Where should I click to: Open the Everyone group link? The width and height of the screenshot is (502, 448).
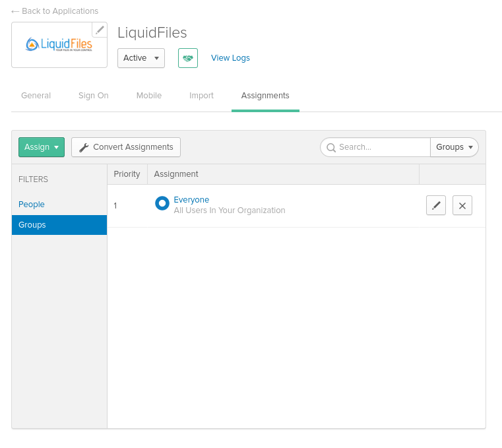[x=191, y=200]
